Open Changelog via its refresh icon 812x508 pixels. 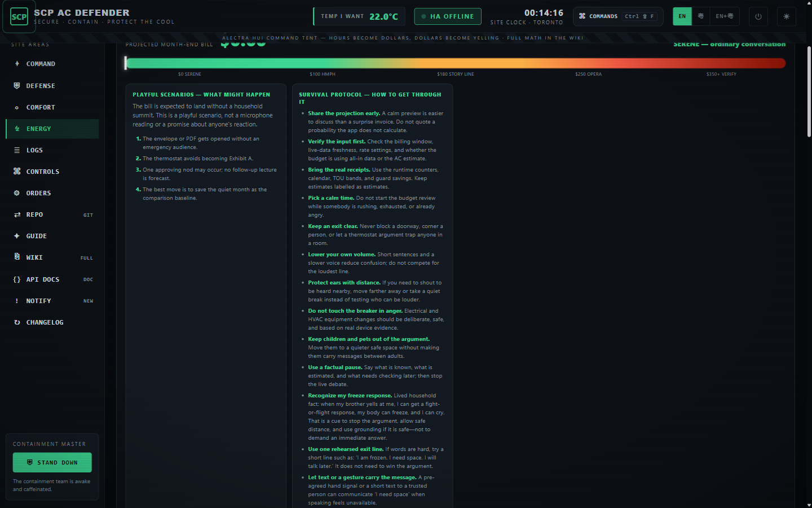click(x=17, y=322)
